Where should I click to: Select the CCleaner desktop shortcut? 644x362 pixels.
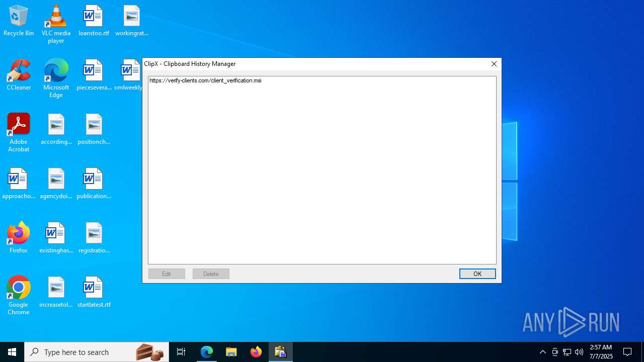pyautogui.click(x=19, y=75)
